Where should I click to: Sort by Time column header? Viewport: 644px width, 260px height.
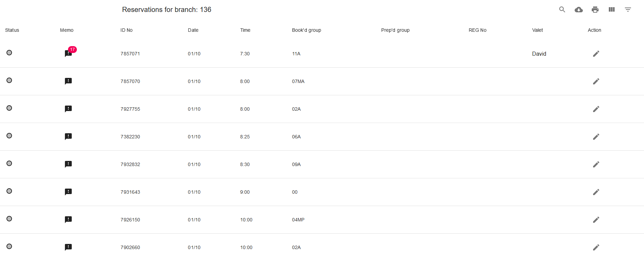tap(245, 30)
